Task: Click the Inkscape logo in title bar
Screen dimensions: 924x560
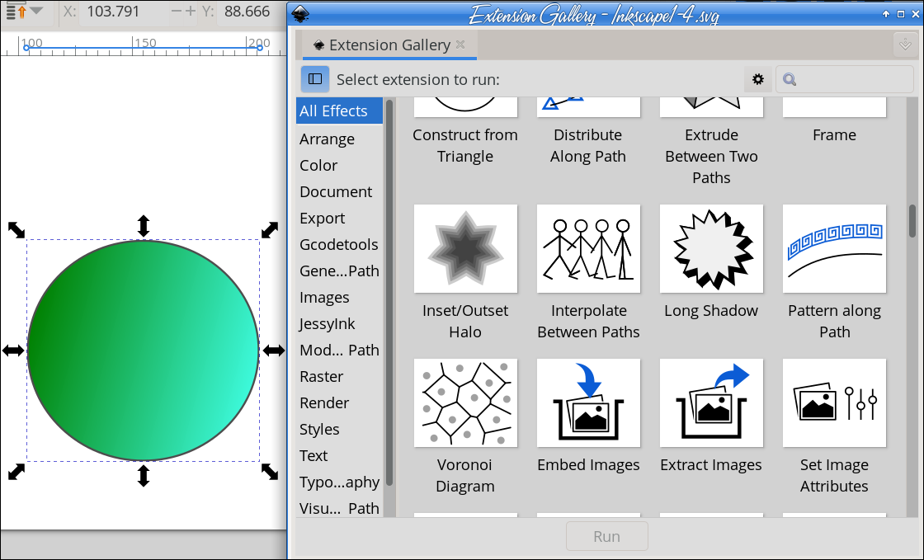Action: (300, 14)
